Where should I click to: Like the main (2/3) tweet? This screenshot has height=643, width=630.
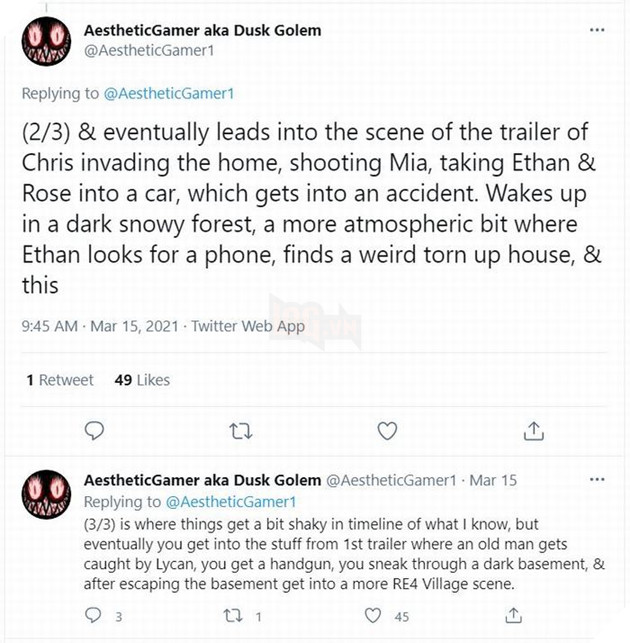point(387,431)
